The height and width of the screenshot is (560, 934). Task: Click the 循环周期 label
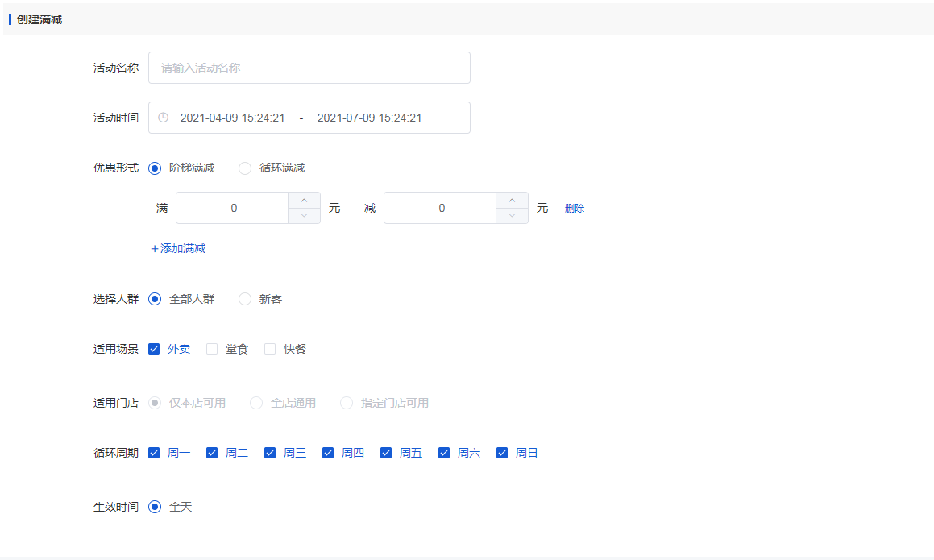point(115,454)
